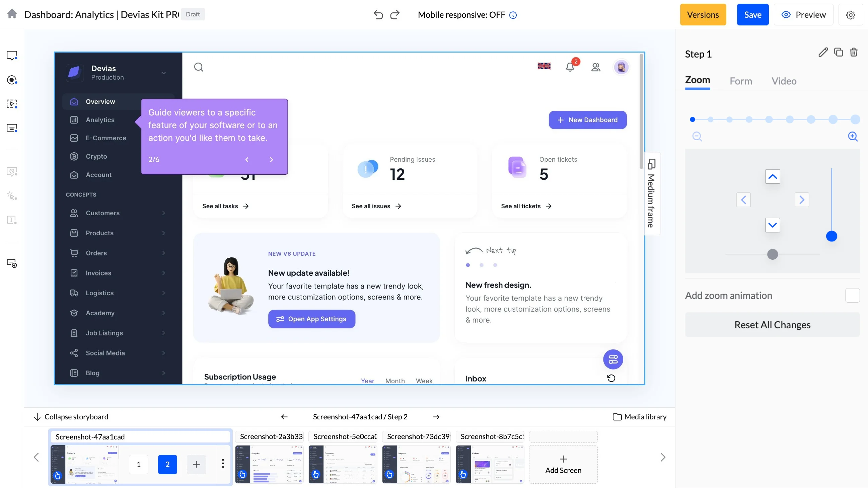Add a step with the plus button
Image resolution: width=868 pixels, height=488 pixels.
tap(196, 465)
